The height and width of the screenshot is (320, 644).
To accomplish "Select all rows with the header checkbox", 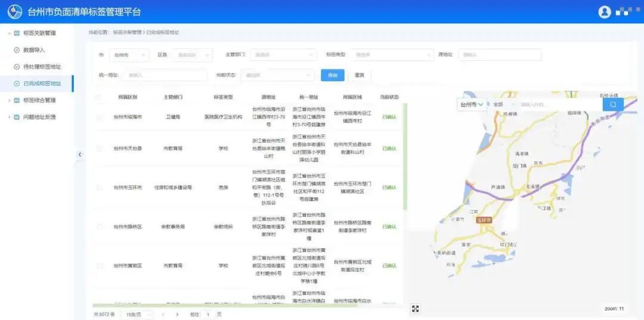I will [98, 97].
